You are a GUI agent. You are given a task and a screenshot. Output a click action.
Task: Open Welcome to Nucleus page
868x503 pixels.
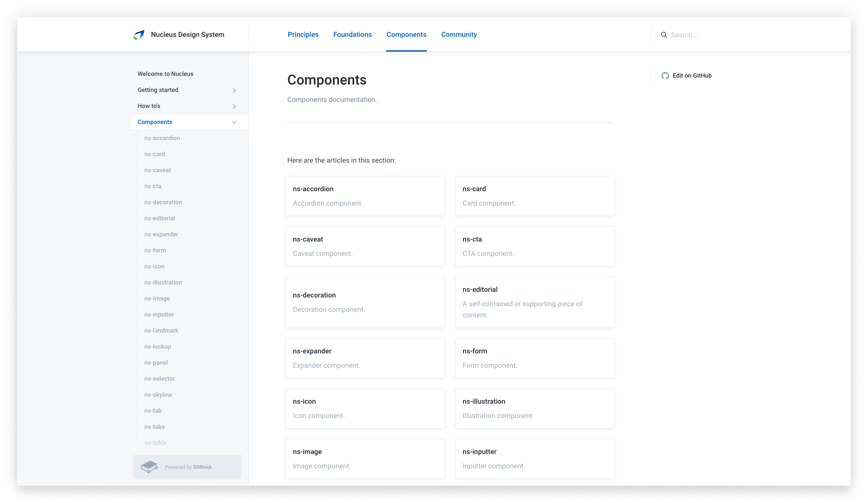pyautogui.click(x=165, y=74)
